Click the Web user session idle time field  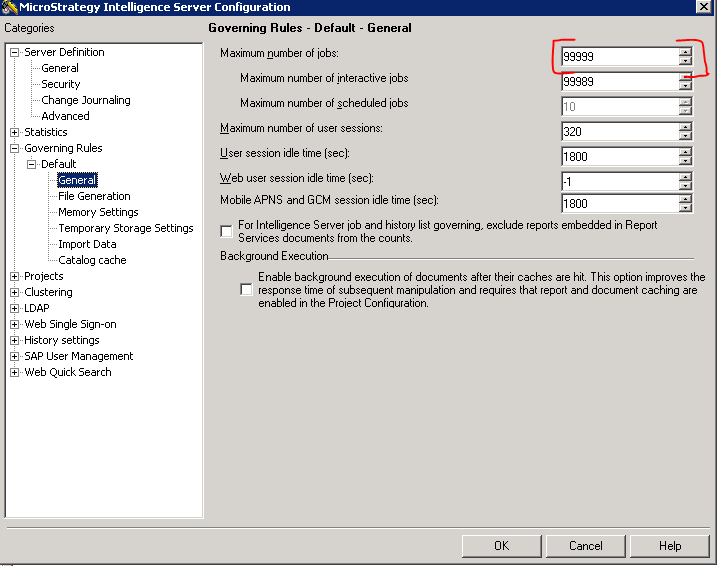click(620, 182)
